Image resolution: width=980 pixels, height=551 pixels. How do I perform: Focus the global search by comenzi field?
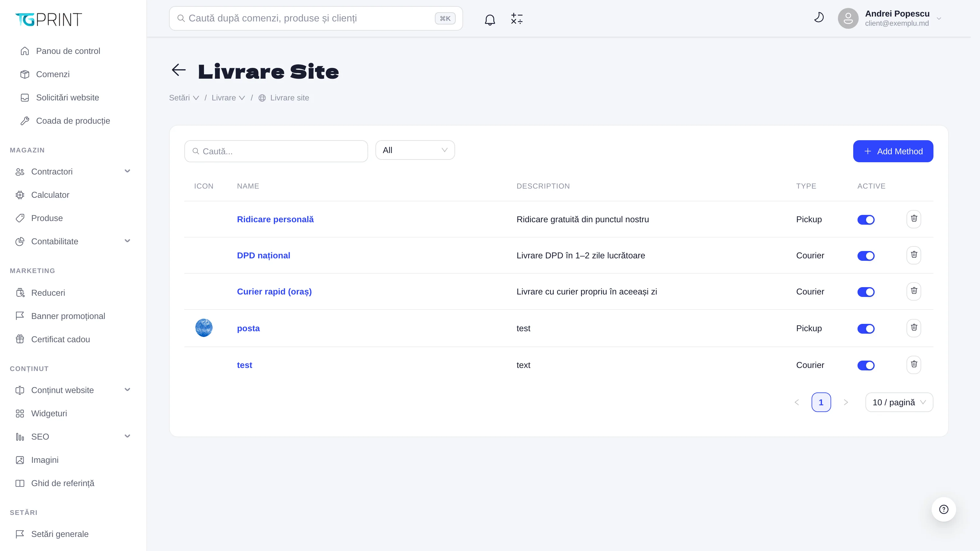315,18
